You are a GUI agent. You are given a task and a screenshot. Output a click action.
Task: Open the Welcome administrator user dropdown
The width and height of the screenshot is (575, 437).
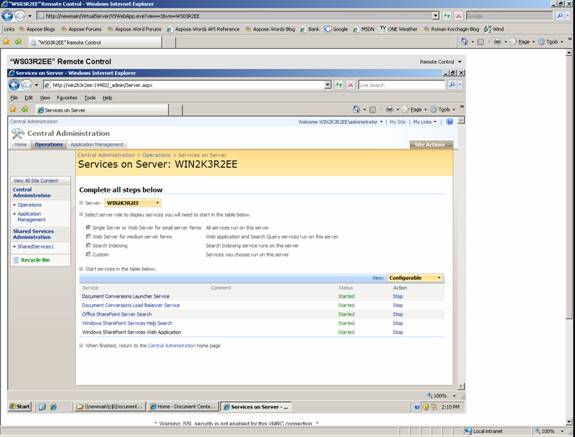point(340,122)
